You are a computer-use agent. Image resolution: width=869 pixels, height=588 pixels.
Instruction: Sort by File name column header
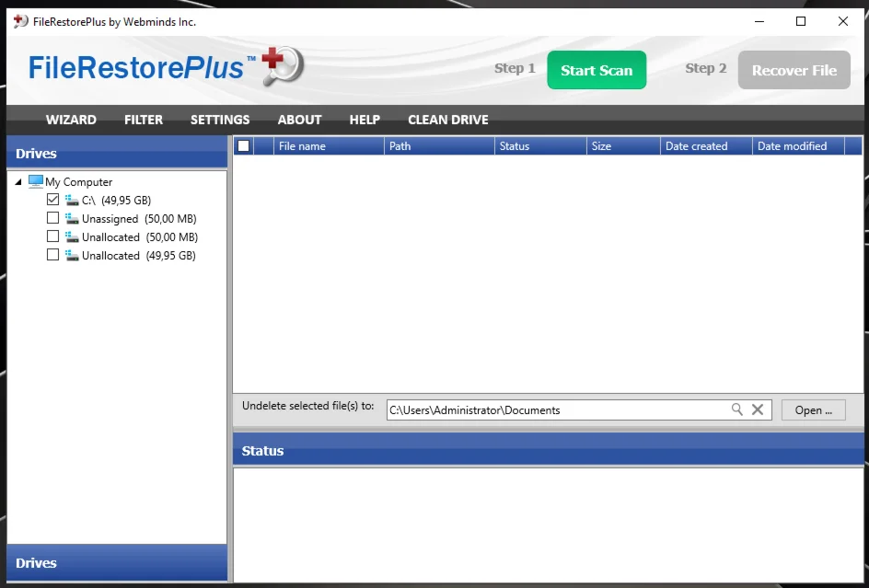pyautogui.click(x=329, y=145)
